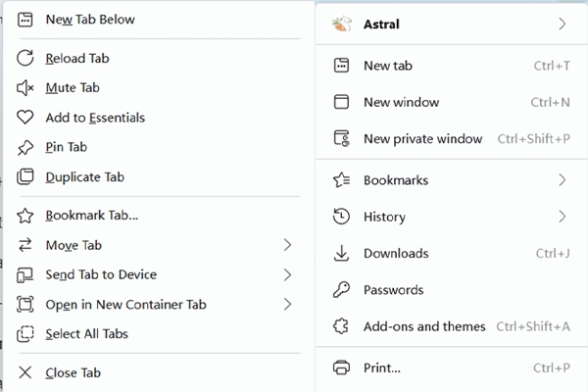
Task: Expand Send Tab to Device submenu arrow
Action: point(287,274)
